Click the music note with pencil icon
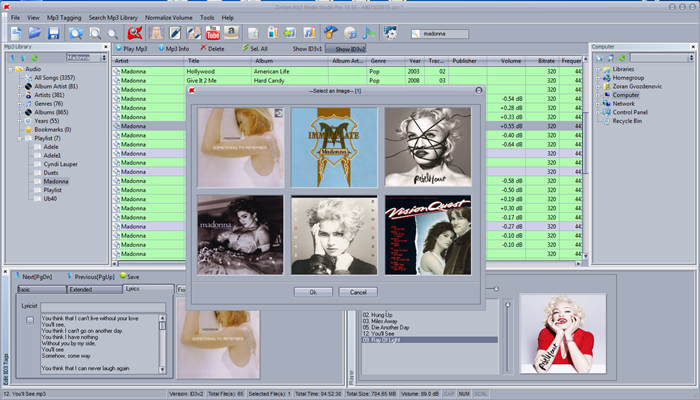The height and width of the screenshot is (400, 700). [309, 33]
